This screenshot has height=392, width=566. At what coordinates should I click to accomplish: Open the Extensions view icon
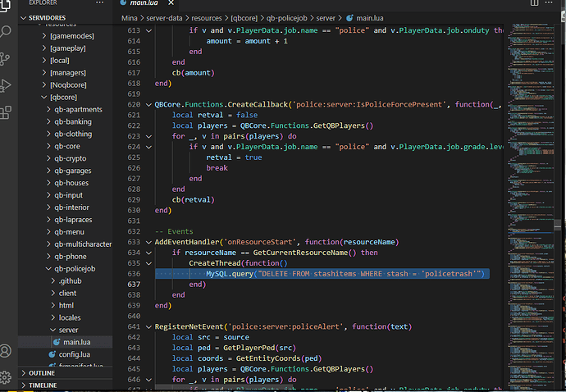click(x=8, y=112)
